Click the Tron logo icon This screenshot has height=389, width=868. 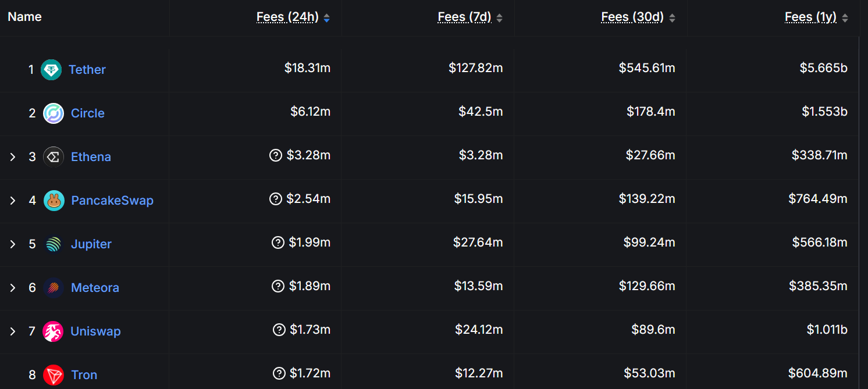pos(54,374)
